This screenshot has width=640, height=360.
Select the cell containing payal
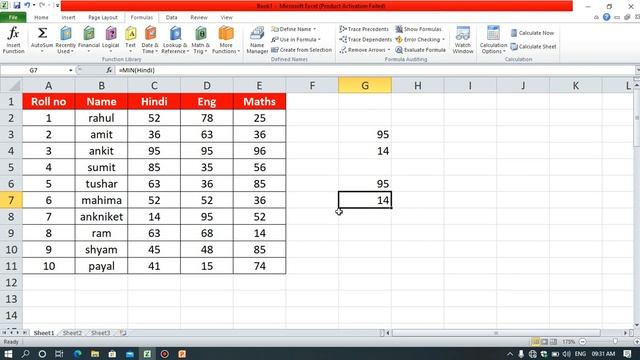click(x=101, y=266)
